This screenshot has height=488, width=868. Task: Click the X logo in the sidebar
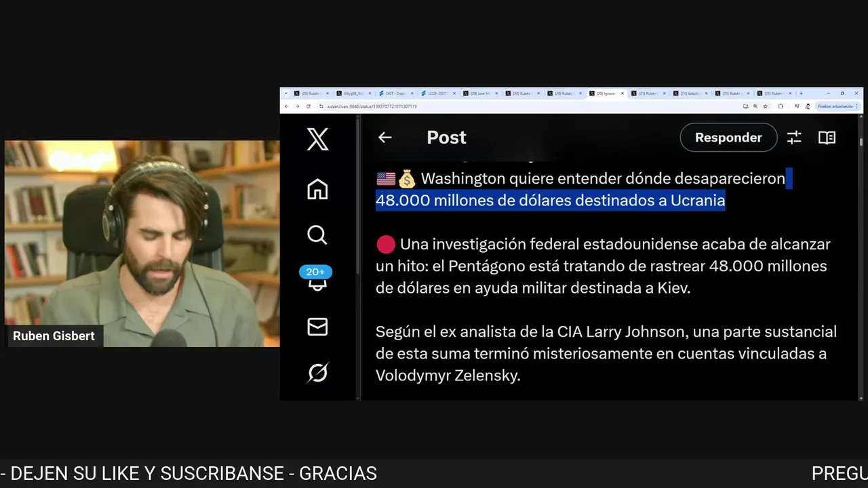tap(317, 139)
